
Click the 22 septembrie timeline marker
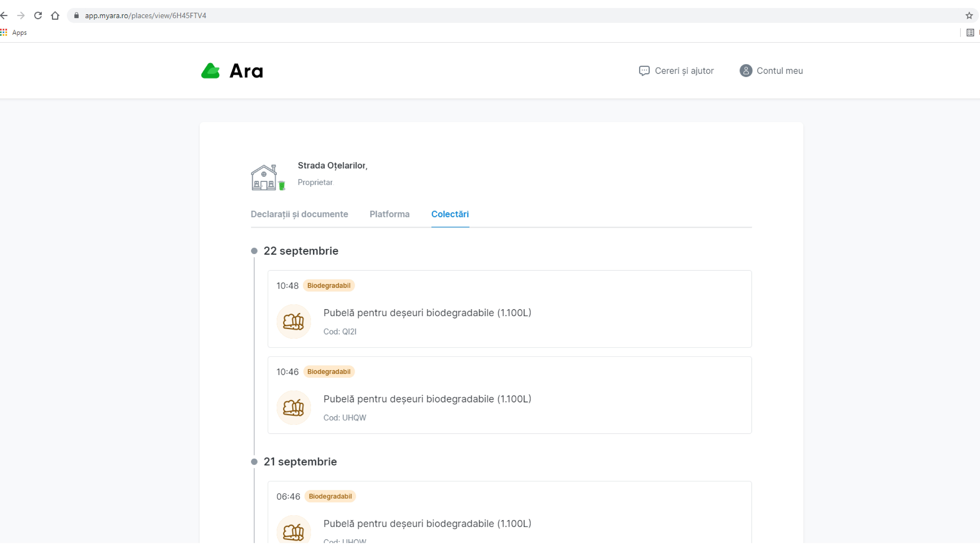coord(254,251)
